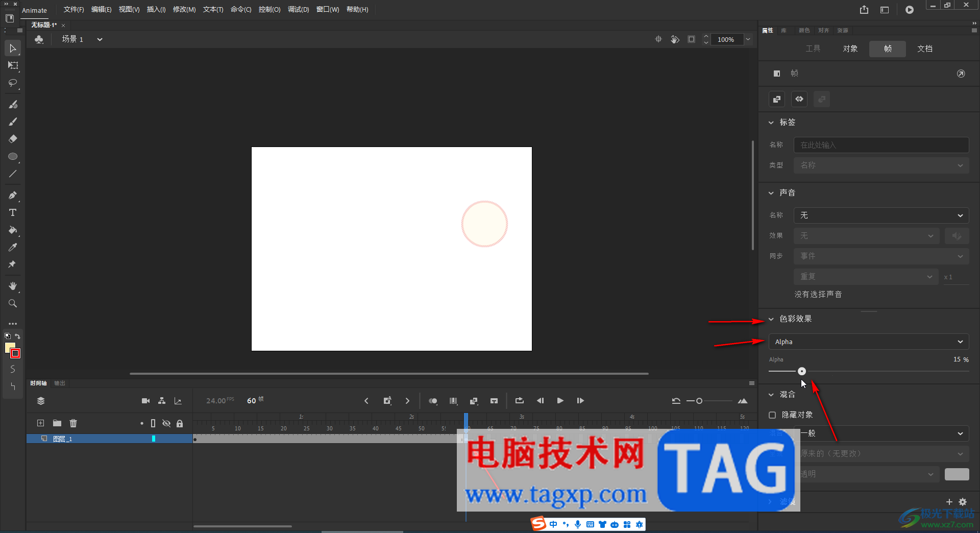Step back one frame
980x533 pixels.
(x=540, y=401)
